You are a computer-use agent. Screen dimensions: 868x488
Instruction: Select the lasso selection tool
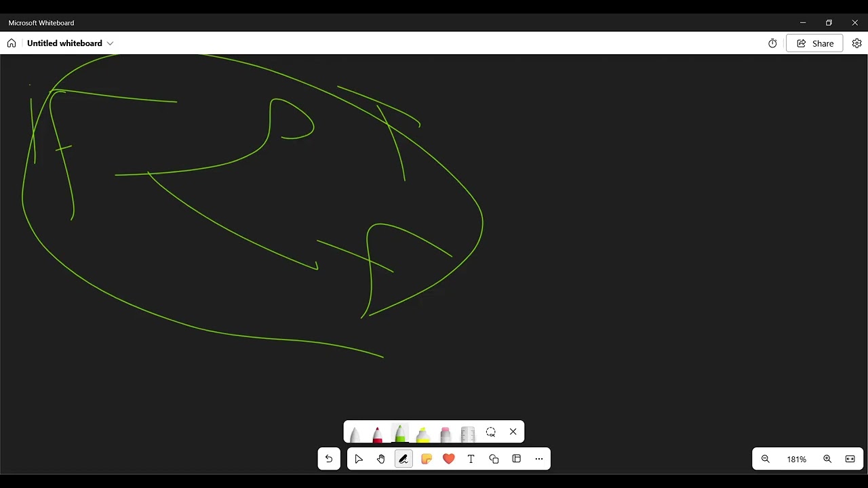[x=491, y=432]
